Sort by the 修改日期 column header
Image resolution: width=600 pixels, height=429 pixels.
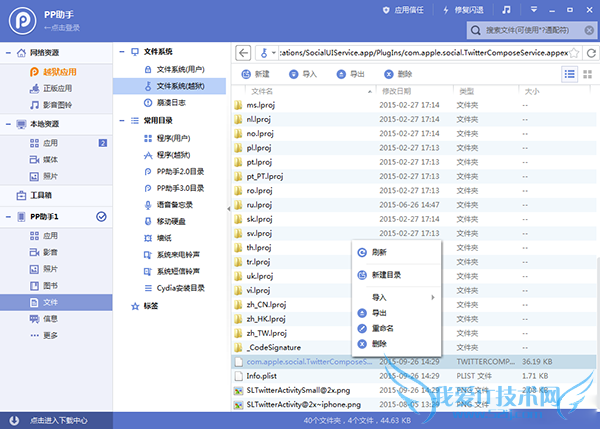click(396, 91)
